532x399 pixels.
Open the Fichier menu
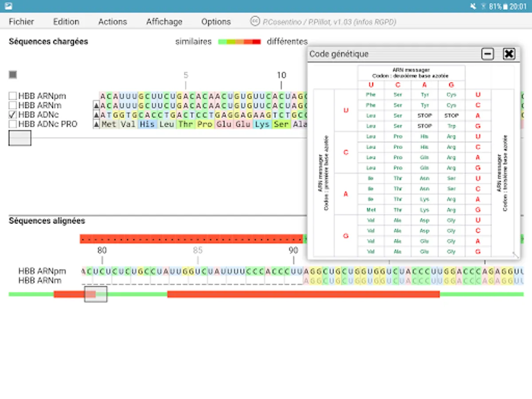click(21, 22)
